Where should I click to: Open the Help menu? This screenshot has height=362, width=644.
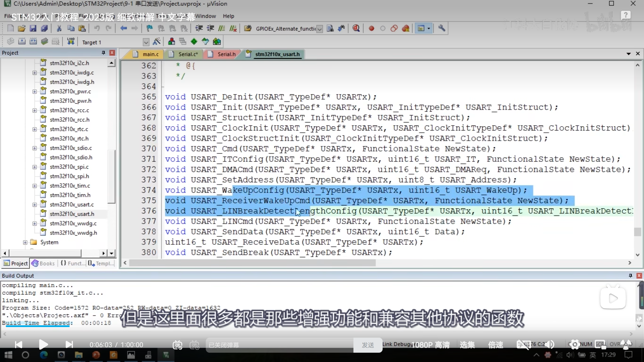click(x=228, y=16)
